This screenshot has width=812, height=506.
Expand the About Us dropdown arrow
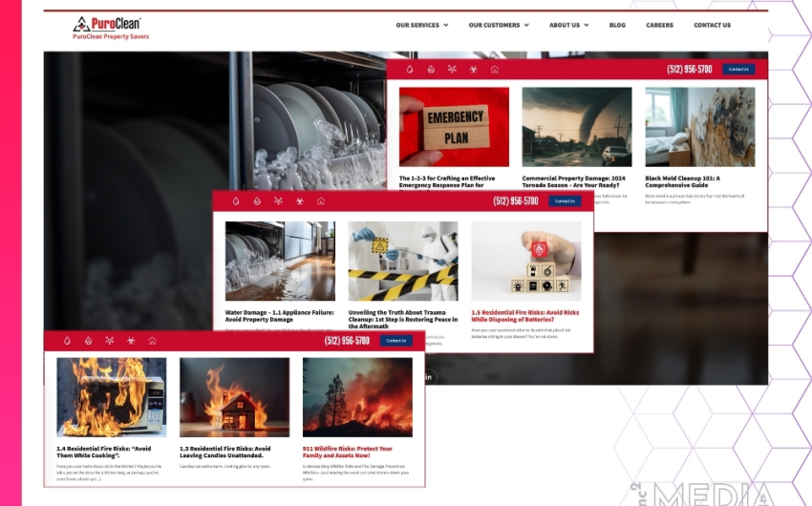coord(587,25)
